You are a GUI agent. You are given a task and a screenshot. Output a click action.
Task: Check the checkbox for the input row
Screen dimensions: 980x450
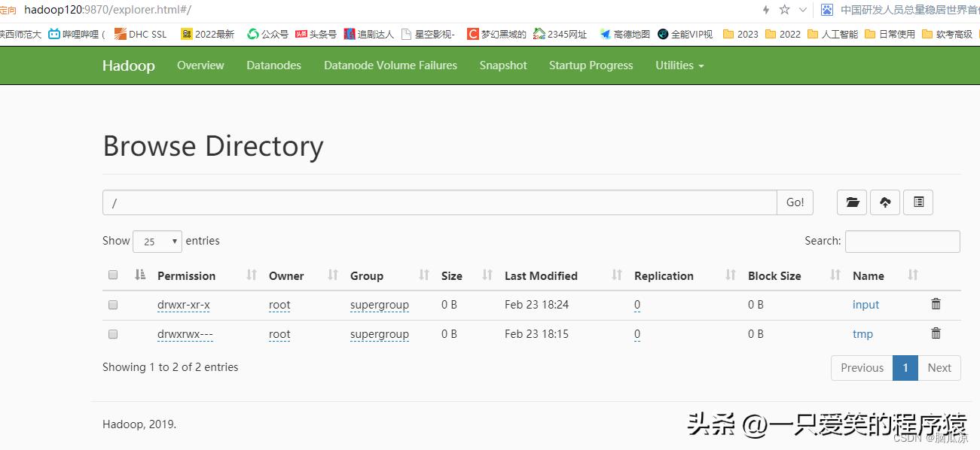pos(113,305)
